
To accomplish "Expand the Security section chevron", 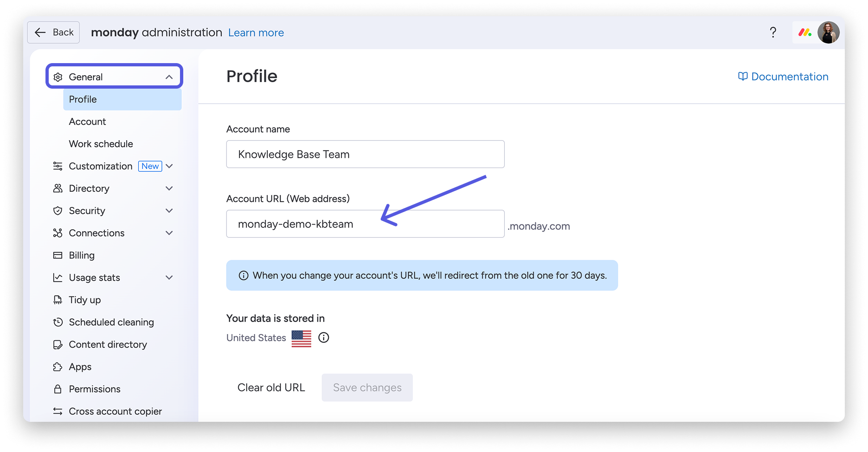I will click(169, 211).
